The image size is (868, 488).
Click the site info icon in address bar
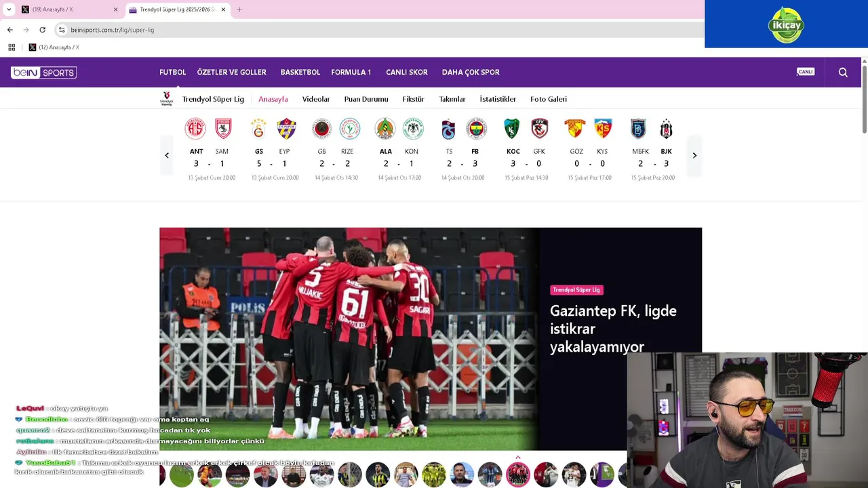62,30
